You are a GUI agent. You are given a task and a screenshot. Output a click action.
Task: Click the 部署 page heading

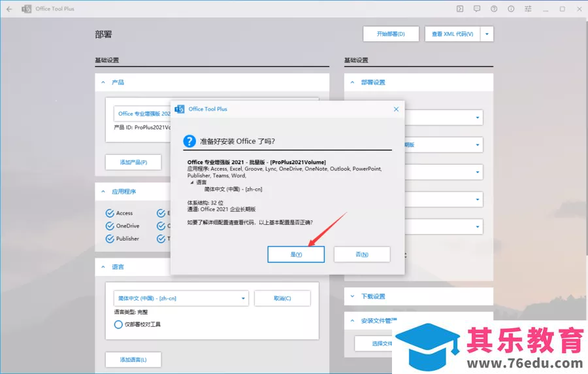coord(103,35)
